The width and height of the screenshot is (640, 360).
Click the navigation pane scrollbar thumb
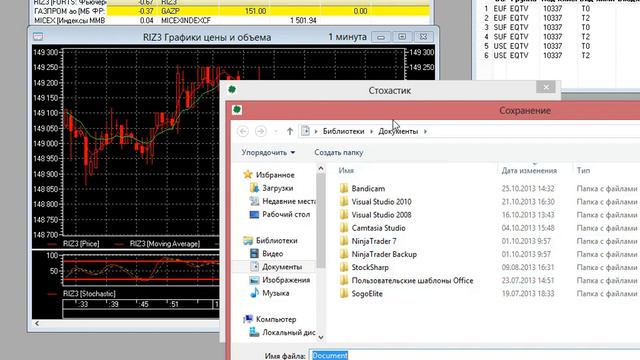321,220
